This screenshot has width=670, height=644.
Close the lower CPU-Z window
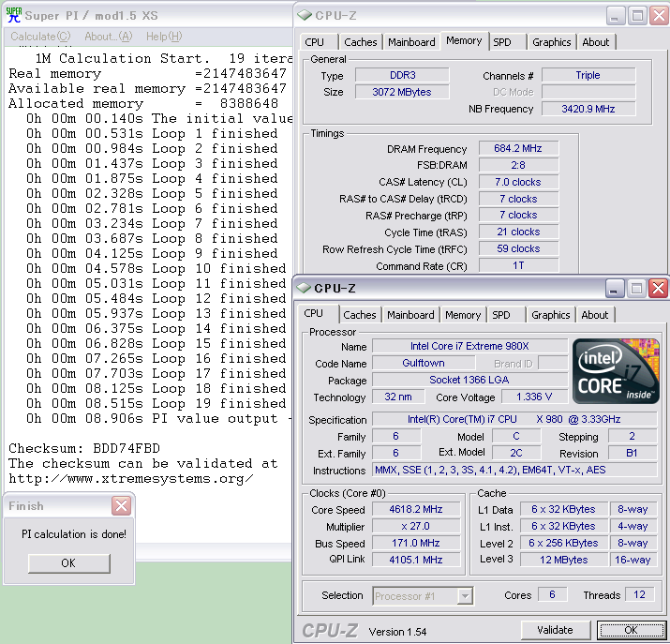click(x=659, y=288)
